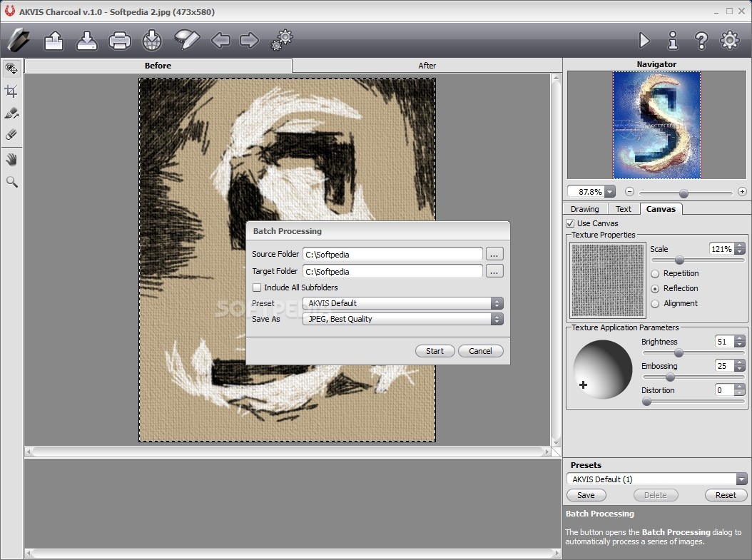This screenshot has width=752, height=560.
Task: Enable the Include All Subfolders checkbox
Action: (257, 287)
